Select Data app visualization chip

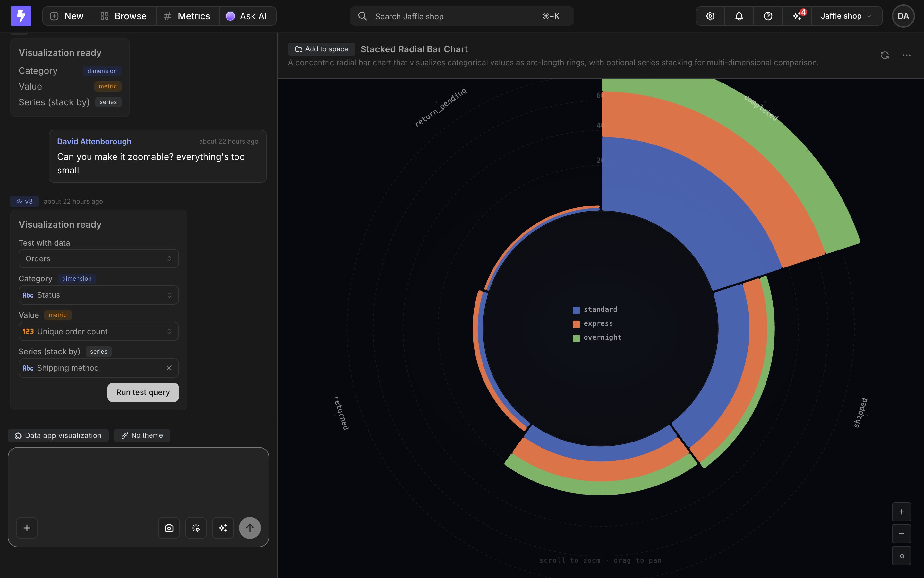pyautogui.click(x=58, y=435)
